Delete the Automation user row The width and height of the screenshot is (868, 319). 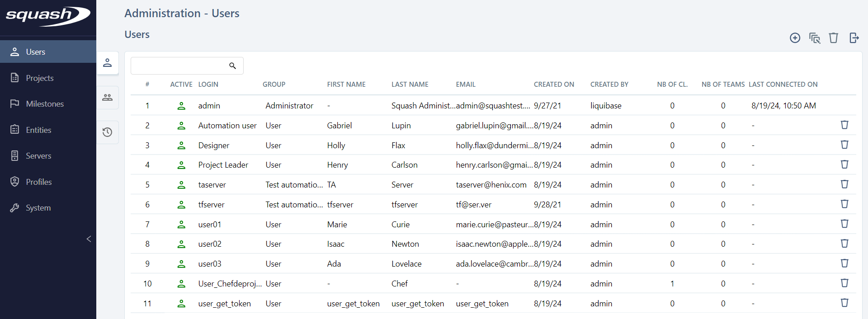(x=844, y=125)
